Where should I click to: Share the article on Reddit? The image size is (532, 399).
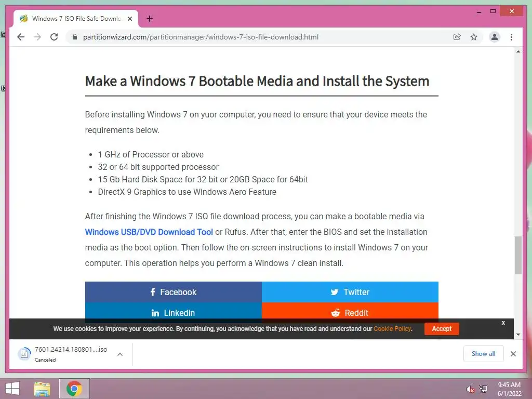[x=350, y=312]
